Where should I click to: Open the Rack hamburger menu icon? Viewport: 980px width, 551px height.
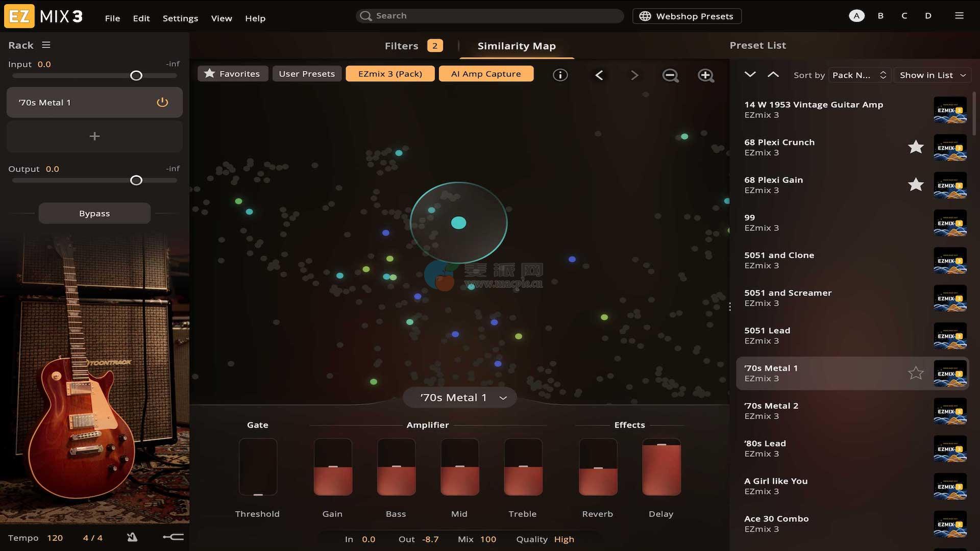(x=46, y=45)
